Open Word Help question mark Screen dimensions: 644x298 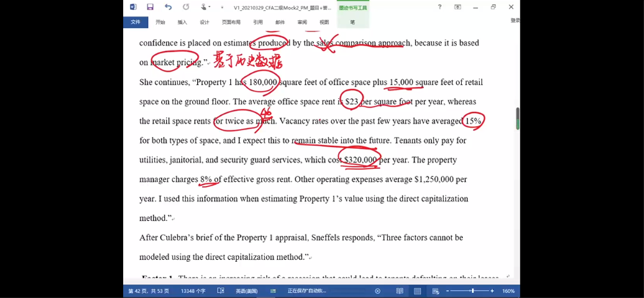(440, 7)
